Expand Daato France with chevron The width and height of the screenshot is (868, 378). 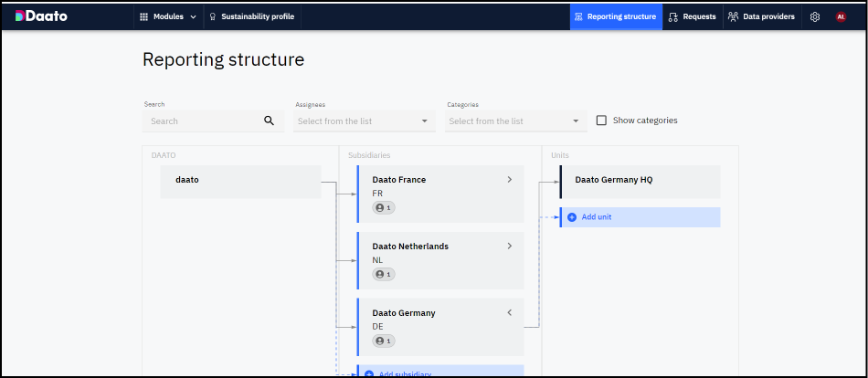(509, 179)
